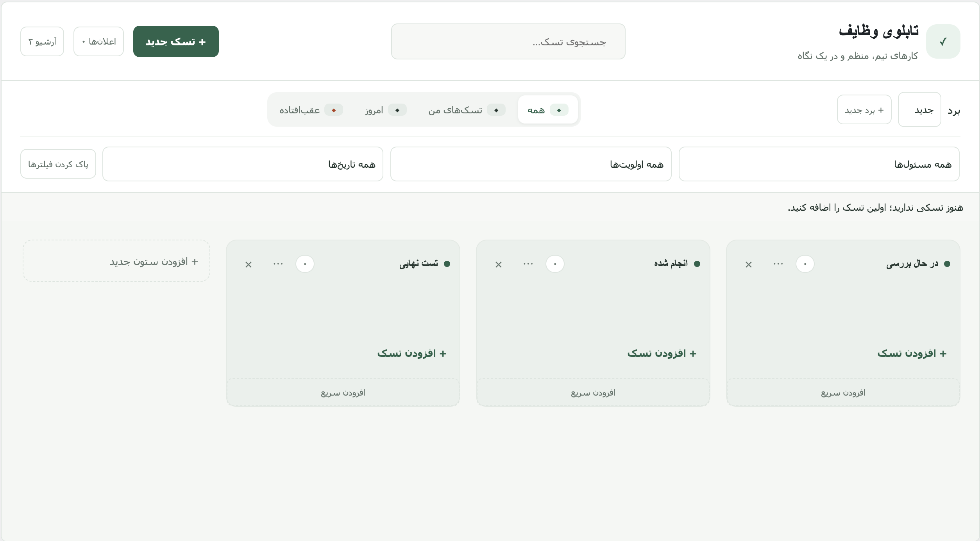Click the task count badge of انجام شده
The image size is (980, 541).
click(555, 264)
